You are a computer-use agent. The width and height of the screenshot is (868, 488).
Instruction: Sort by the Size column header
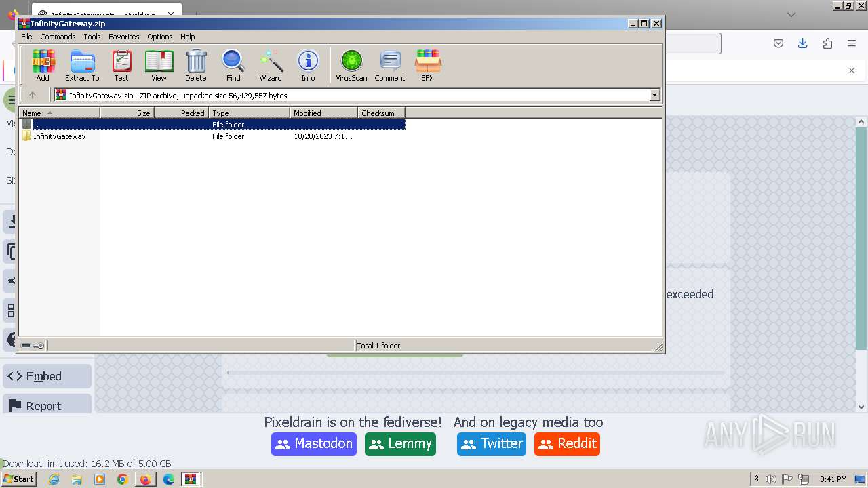point(127,113)
